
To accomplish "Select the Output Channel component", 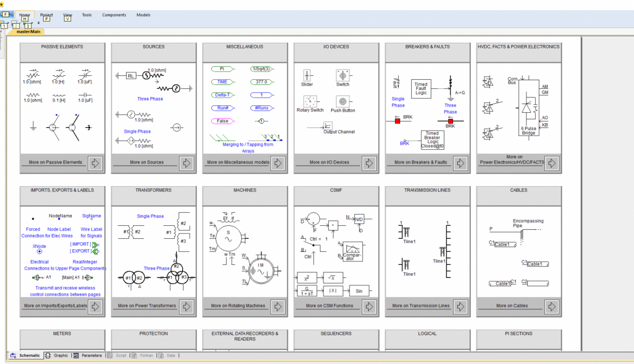I will pyautogui.click(x=327, y=126).
